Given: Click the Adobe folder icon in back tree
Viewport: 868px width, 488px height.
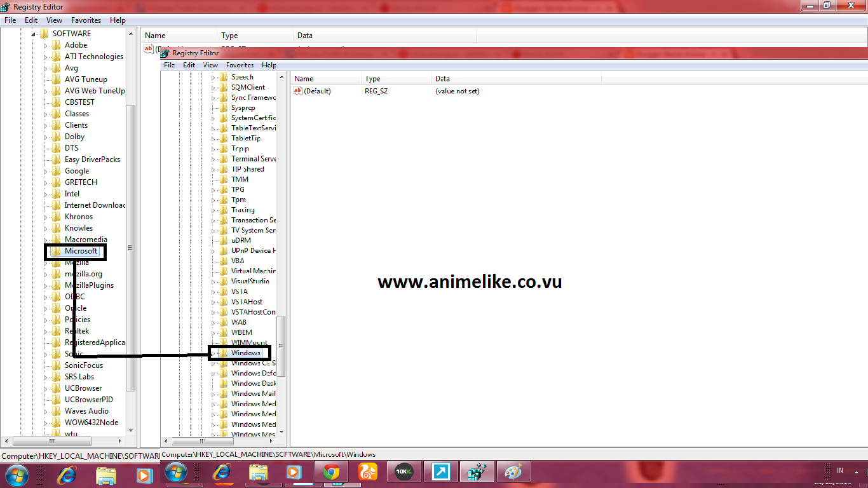Looking at the screenshot, I should 56,45.
